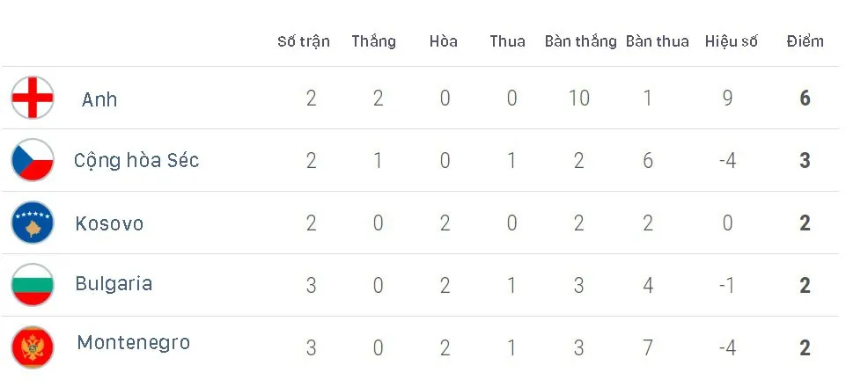The height and width of the screenshot is (387, 868).
Task: Sort by the Hiệu số column
Action: (x=732, y=41)
